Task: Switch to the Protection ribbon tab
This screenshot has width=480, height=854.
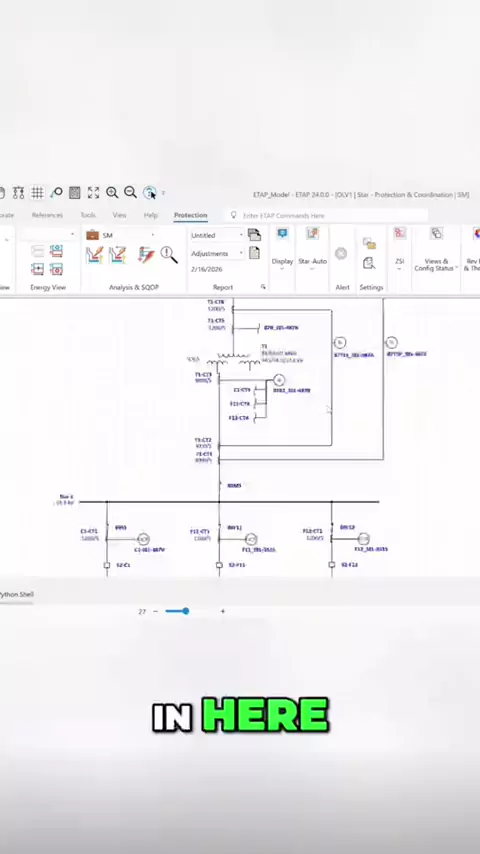Action: click(191, 215)
